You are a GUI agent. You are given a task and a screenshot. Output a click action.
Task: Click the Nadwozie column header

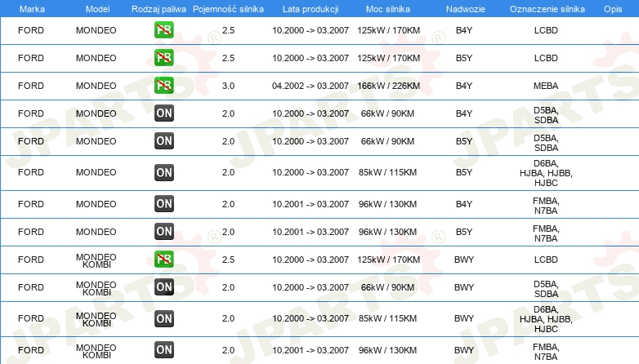point(466,9)
